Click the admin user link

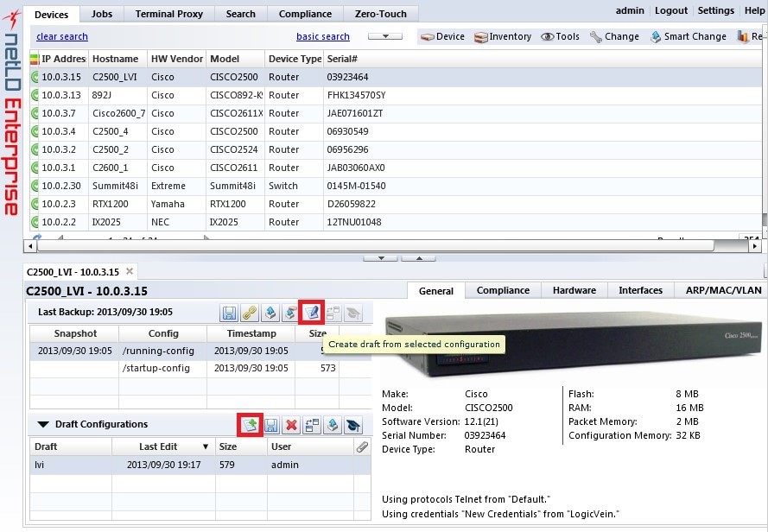point(630,10)
